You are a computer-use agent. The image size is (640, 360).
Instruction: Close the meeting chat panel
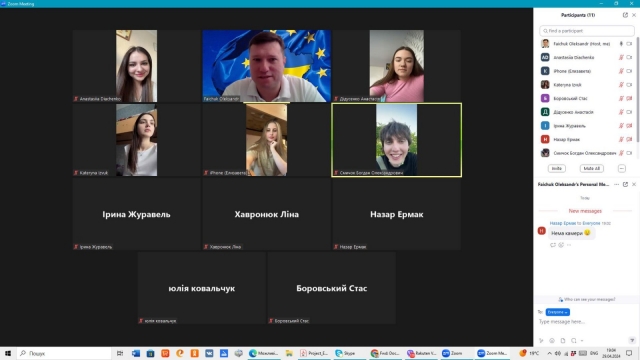click(634, 184)
